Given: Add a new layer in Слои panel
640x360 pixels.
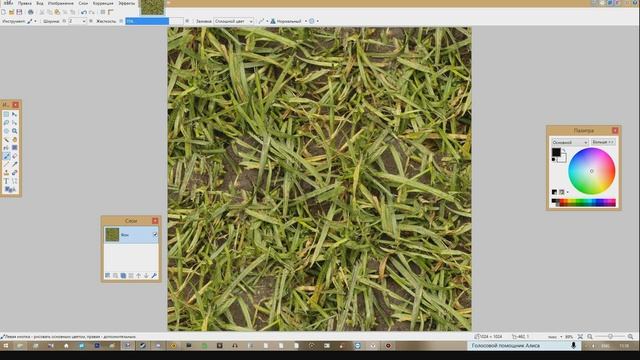Looking at the screenshot, I should [107, 276].
